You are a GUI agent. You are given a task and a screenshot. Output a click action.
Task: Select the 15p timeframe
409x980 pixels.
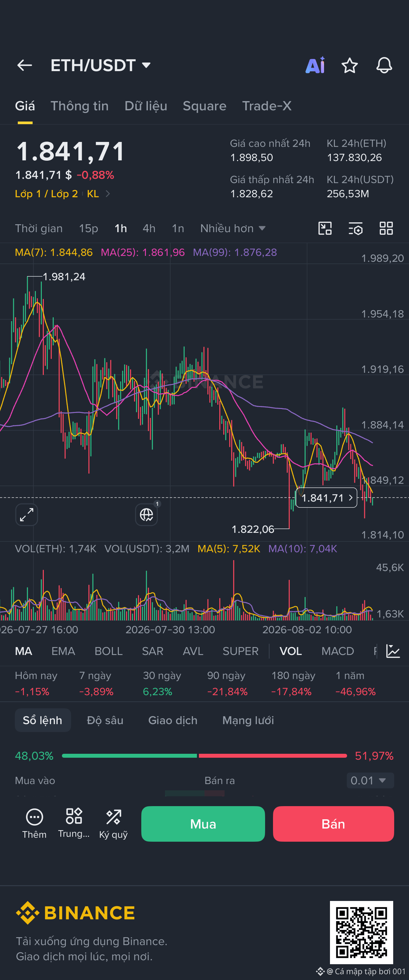89,228
